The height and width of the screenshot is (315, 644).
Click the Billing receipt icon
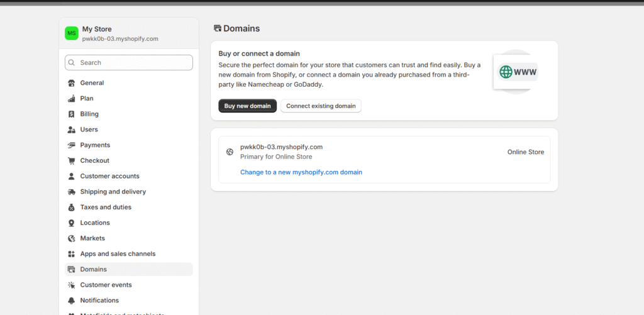point(72,114)
